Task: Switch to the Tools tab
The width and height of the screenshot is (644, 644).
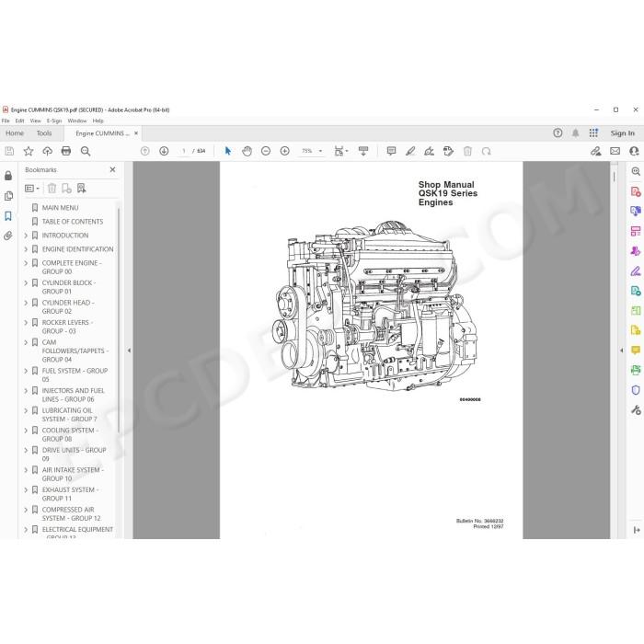Action: tap(44, 133)
